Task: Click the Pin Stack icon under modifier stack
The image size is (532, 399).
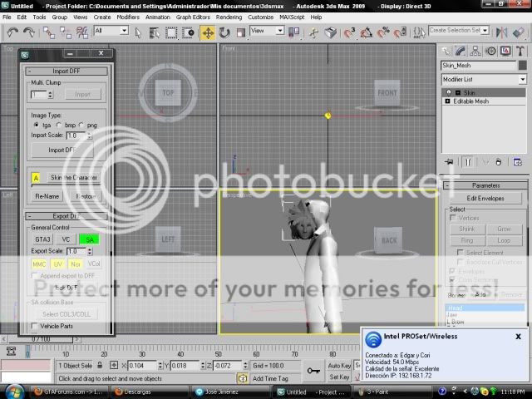Action: [x=450, y=161]
